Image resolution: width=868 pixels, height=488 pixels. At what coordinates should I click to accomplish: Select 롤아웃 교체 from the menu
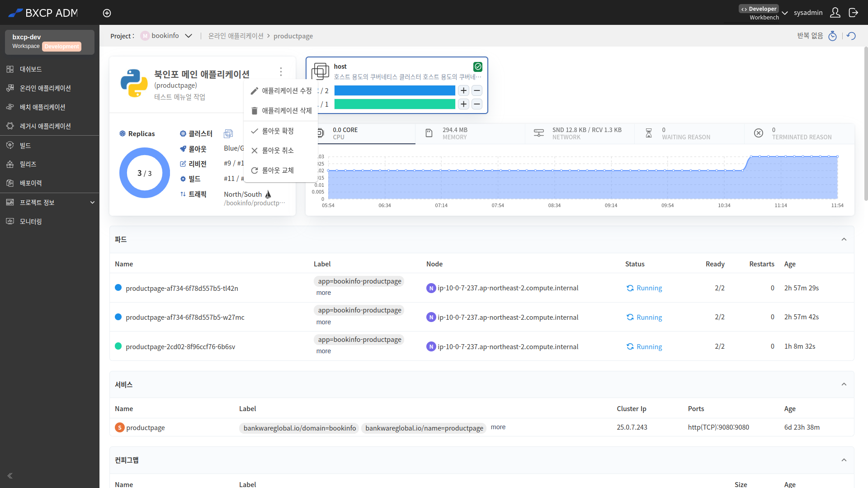[281, 171]
